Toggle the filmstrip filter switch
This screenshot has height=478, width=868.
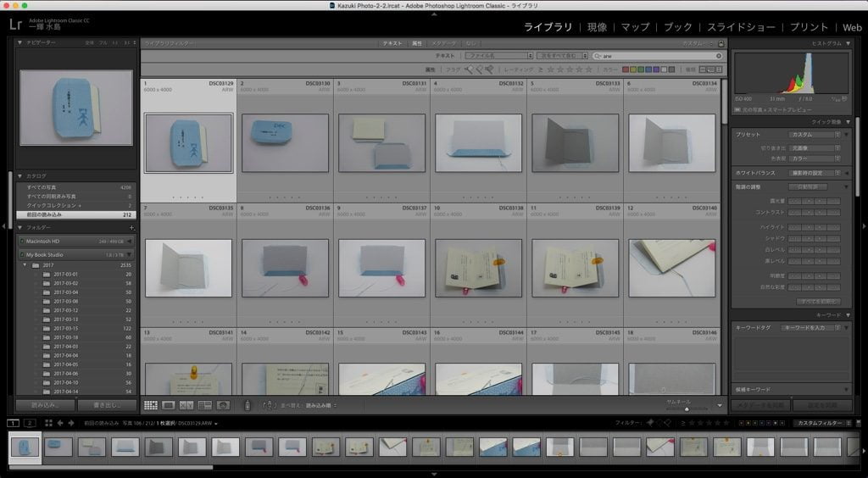tap(859, 423)
